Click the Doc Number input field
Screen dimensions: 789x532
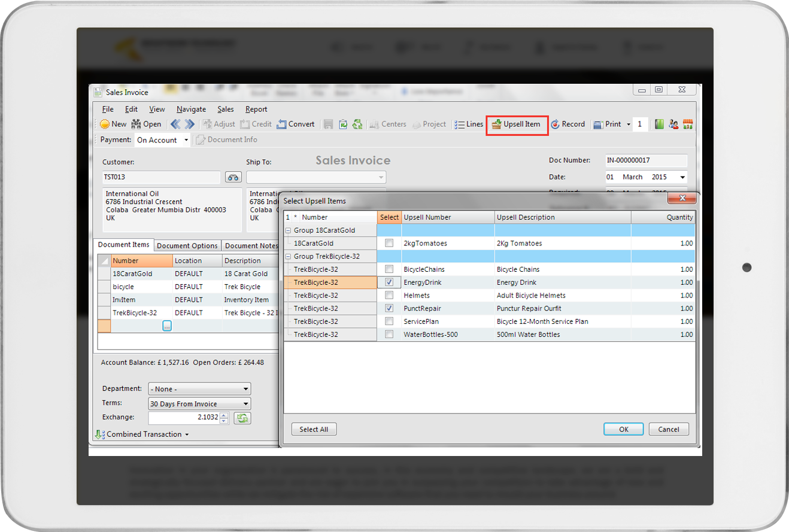point(646,160)
